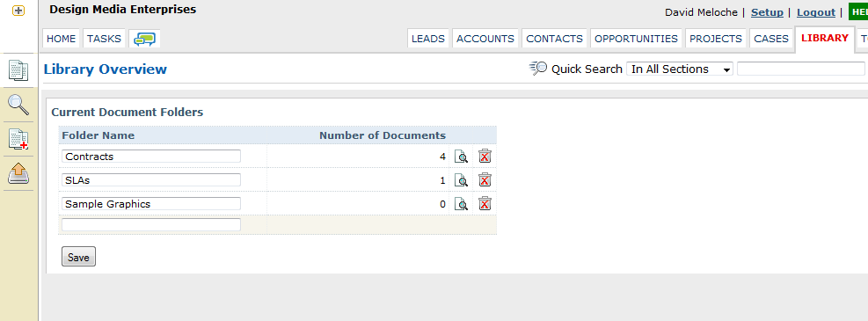Click the empty new folder name field
868x321 pixels.
(x=151, y=225)
